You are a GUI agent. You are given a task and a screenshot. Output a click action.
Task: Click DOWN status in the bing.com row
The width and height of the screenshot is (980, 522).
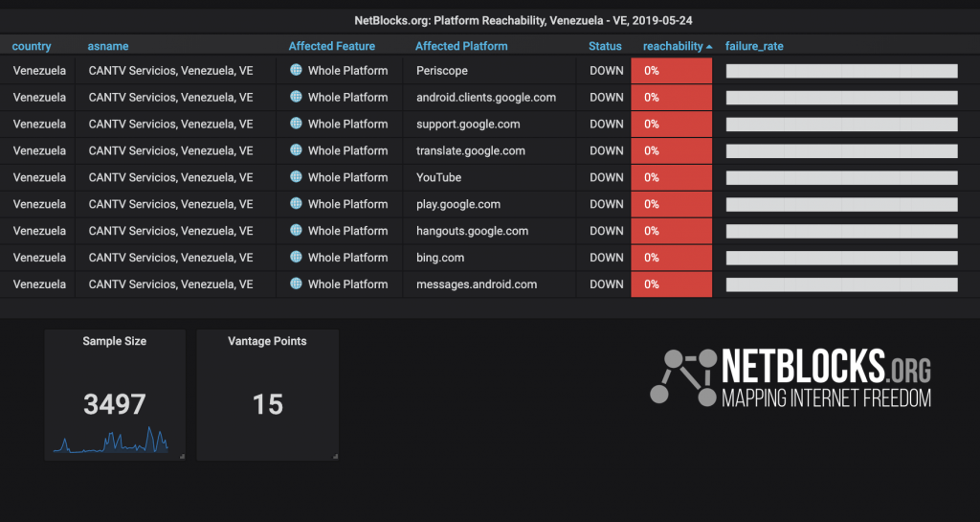[606, 258]
